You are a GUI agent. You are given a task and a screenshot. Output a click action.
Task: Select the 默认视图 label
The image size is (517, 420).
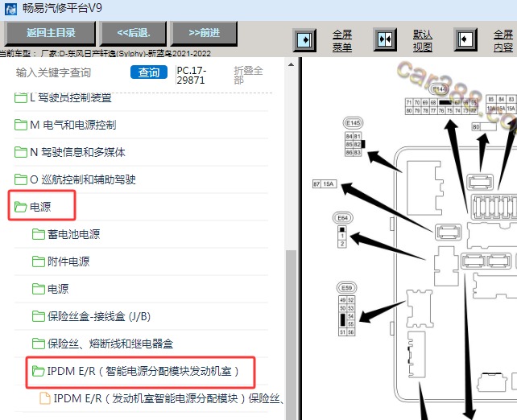click(423, 40)
